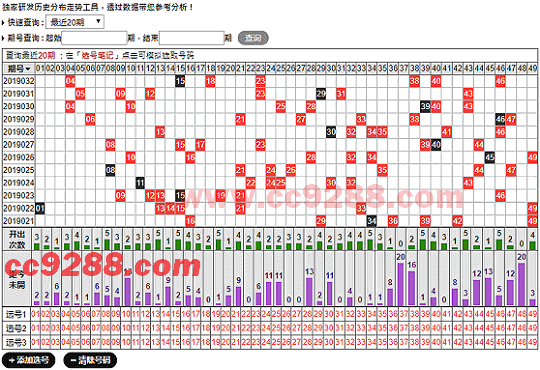540x370 pixels.
Task: Click column header 01 in the number row
Action: coord(40,68)
